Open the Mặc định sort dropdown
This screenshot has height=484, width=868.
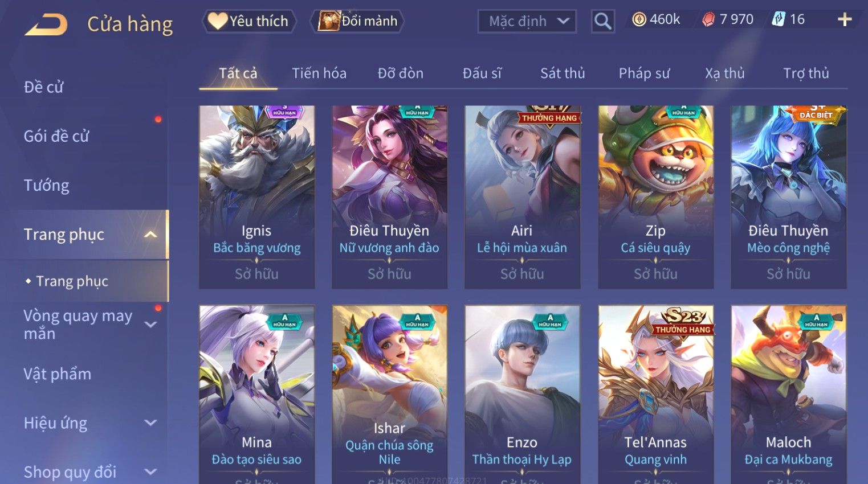pos(527,22)
